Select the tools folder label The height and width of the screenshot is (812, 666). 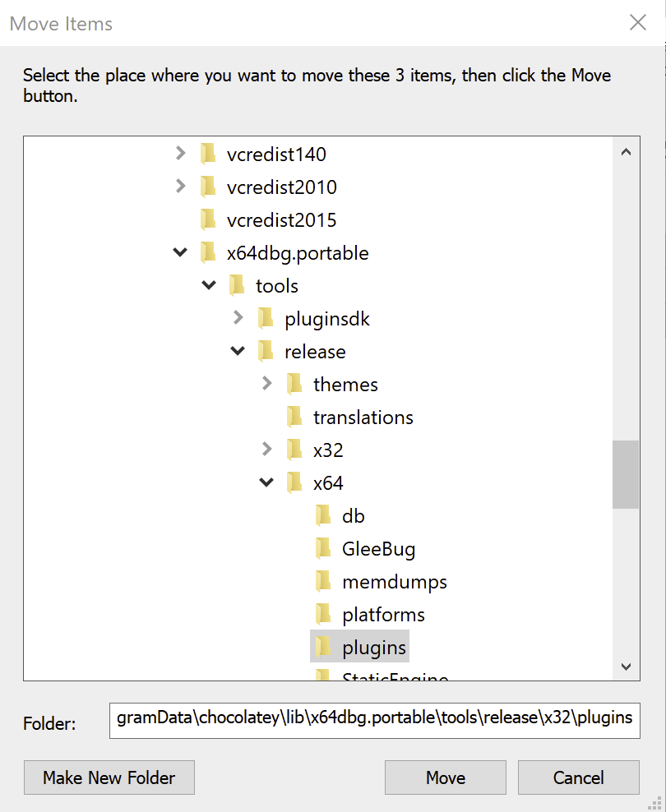click(x=277, y=286)
